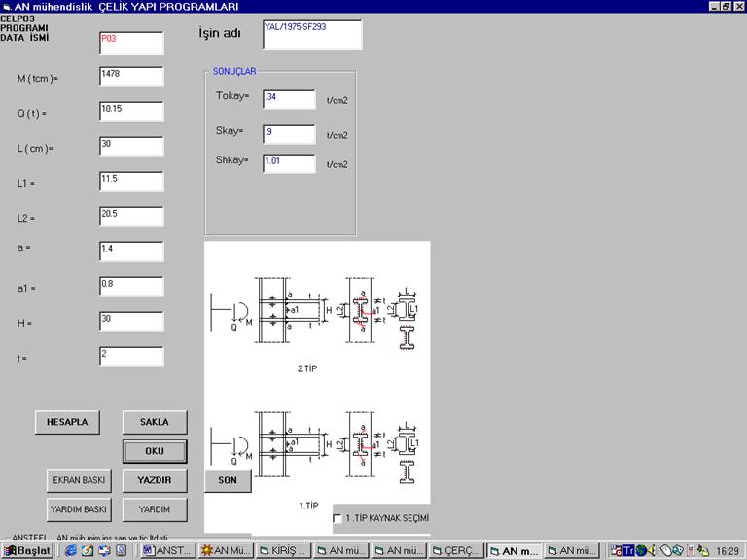Click the 2.TİP connection diagram
The height and width of the screenshot is (560, 747).
[x=315, y=314]
